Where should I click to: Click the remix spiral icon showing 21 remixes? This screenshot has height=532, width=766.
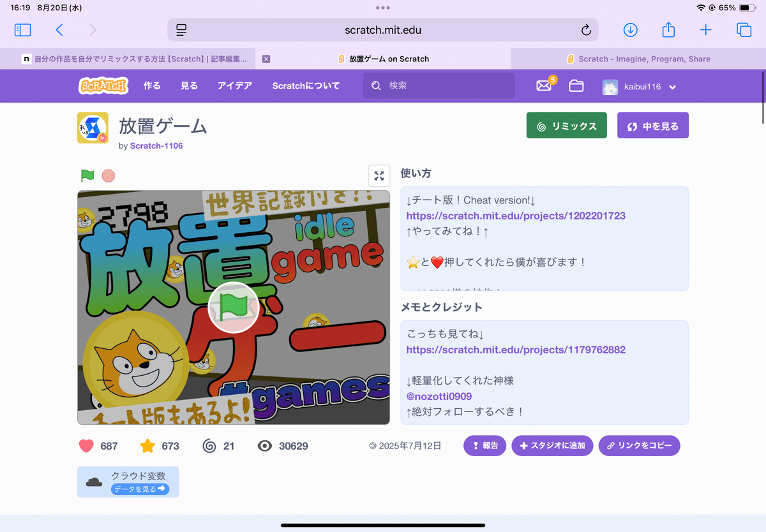[210, 445]
